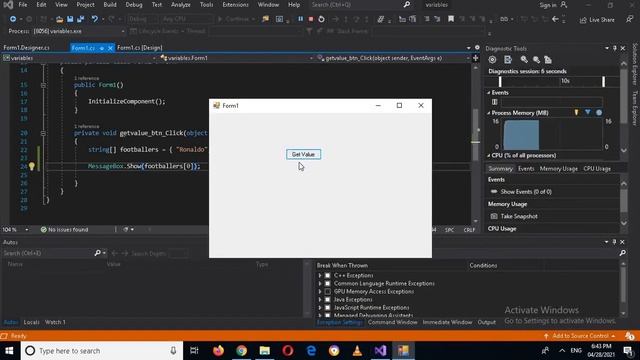
Task: Open the Debug menu
Action: coord(134,4)
